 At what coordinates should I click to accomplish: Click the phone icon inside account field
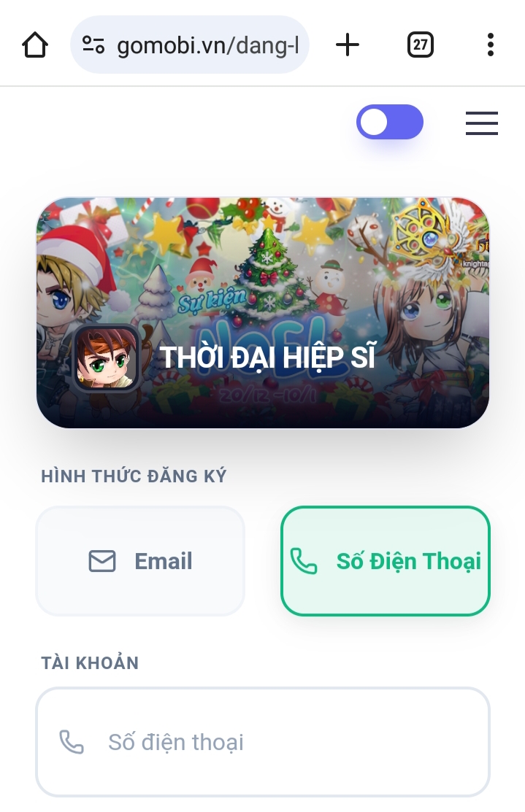click(x=72, y=741)
